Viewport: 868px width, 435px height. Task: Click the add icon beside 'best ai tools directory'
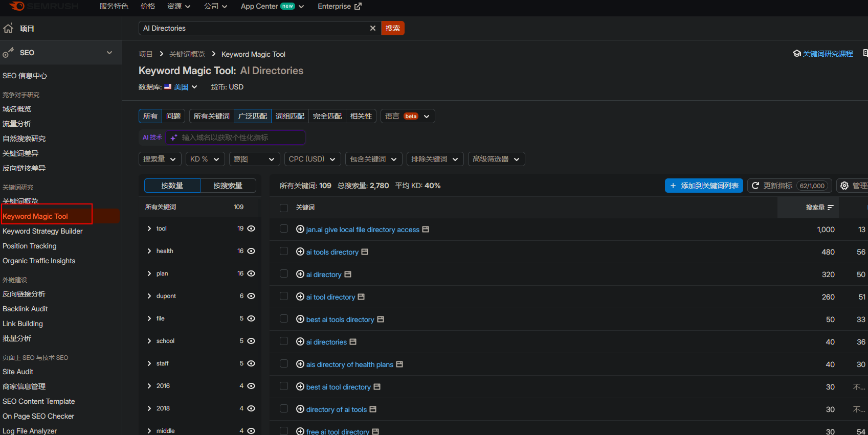[x=300, y=319]
